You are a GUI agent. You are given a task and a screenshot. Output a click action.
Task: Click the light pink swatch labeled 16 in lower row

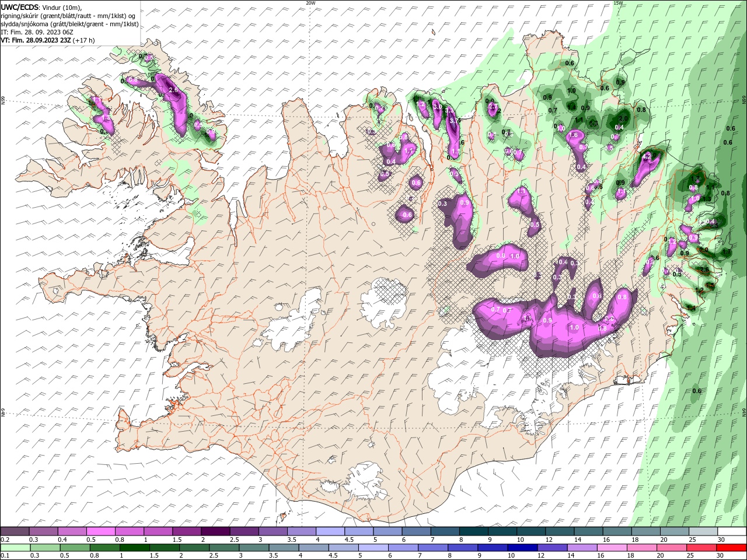coord(611,548)
